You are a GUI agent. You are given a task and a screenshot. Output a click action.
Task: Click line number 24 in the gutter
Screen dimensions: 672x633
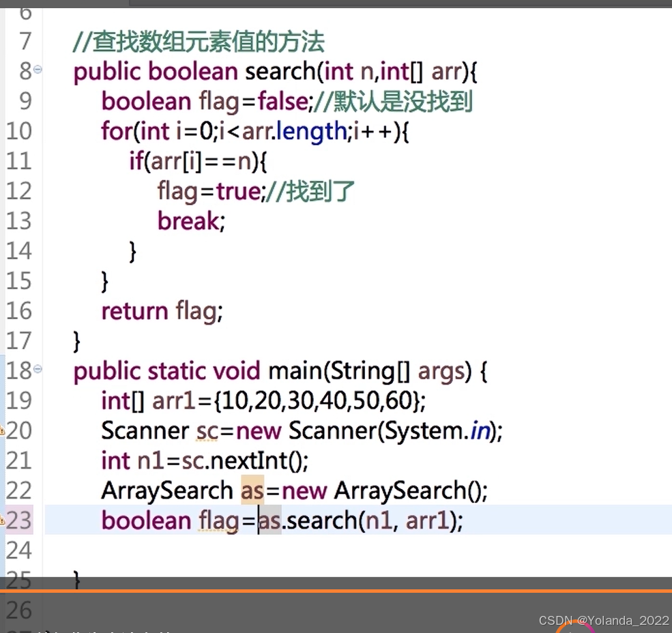(x=19, y=550)
